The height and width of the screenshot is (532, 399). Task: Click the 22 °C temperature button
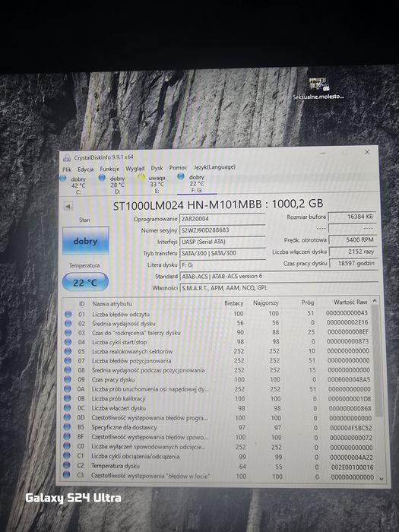point(85,282)
